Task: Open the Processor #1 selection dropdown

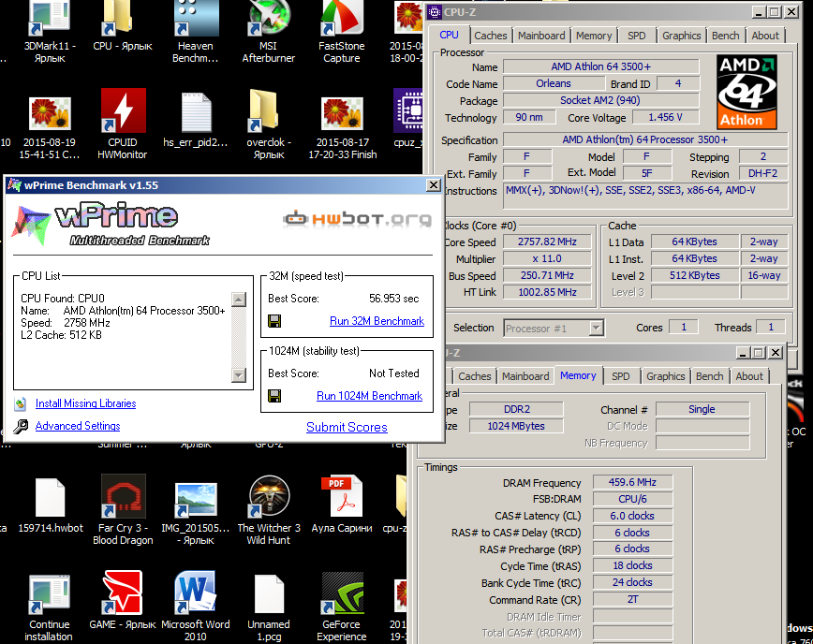Action: click(597, 328)
